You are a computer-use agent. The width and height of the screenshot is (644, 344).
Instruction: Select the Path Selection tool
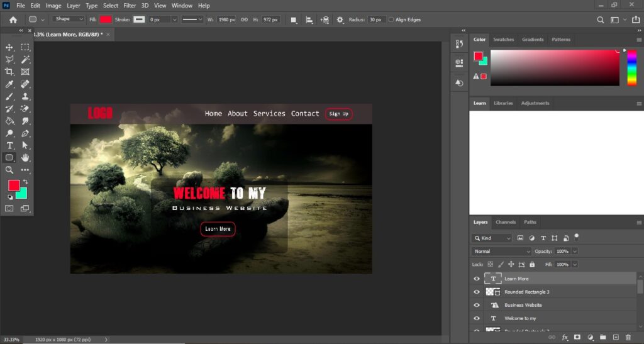tap(25, 145)
